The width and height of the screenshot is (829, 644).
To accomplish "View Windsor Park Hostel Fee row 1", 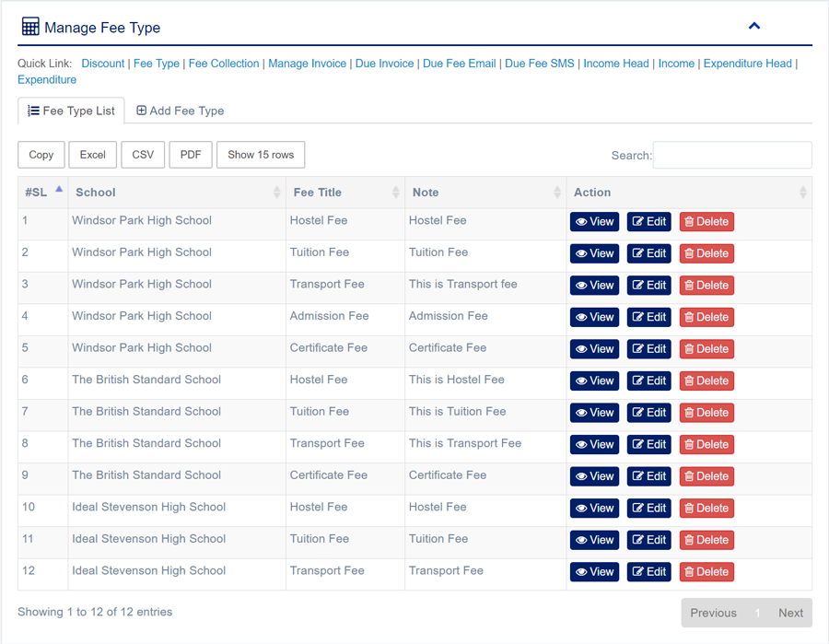I will 594,222.
